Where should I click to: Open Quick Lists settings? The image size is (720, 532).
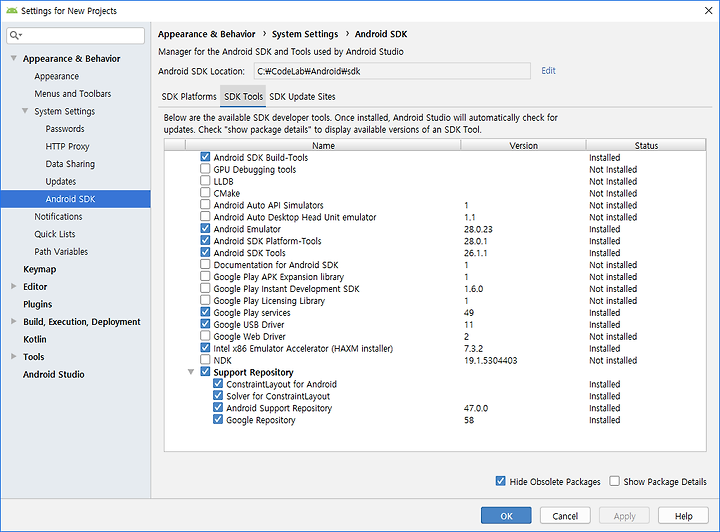point(55,234)
